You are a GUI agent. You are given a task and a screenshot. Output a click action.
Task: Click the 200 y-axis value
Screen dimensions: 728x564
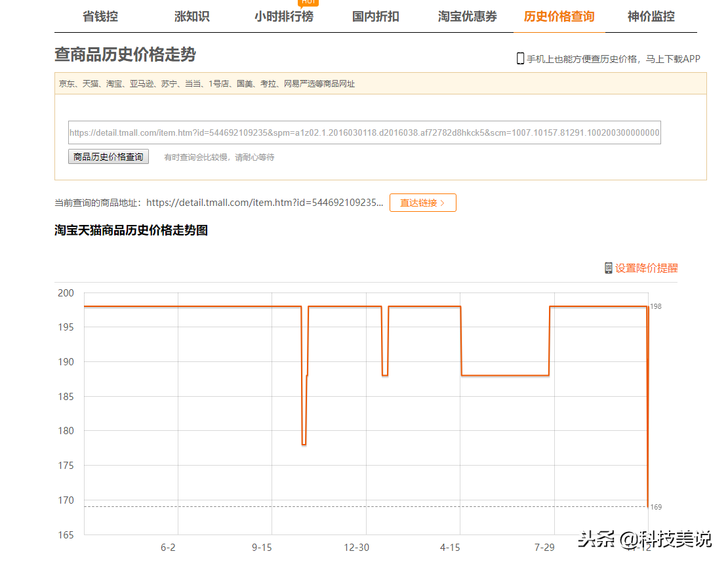tap(66, 293)
